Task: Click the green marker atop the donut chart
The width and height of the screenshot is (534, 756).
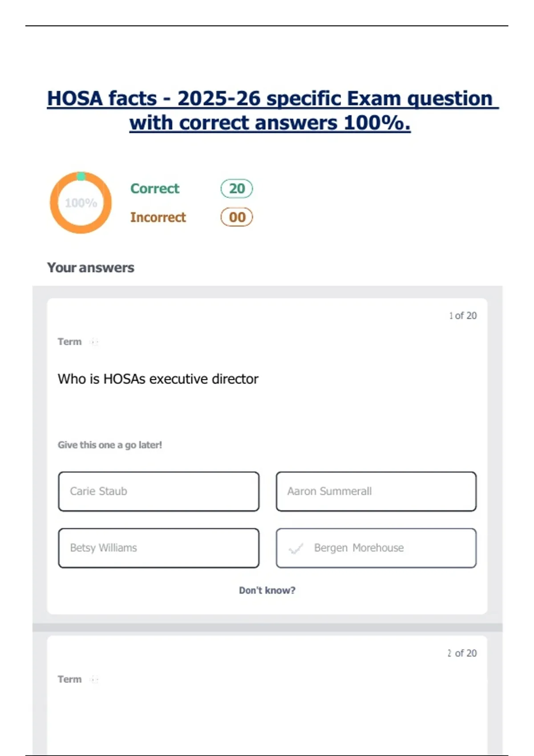Action: [x=81, y=177]
